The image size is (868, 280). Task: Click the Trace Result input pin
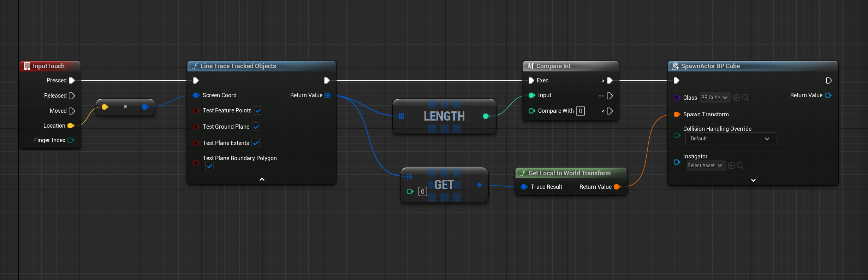click(x=524, y=187)
